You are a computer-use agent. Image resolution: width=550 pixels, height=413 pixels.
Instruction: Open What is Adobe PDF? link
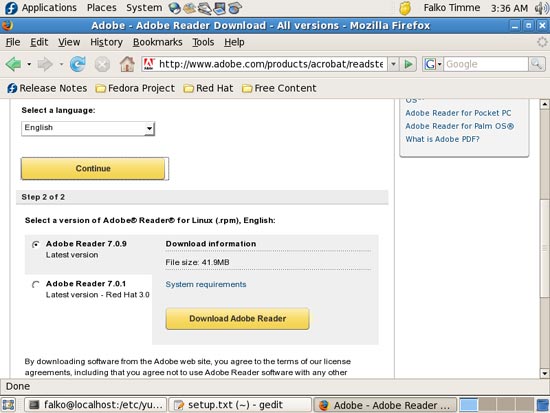click(442, 139)
